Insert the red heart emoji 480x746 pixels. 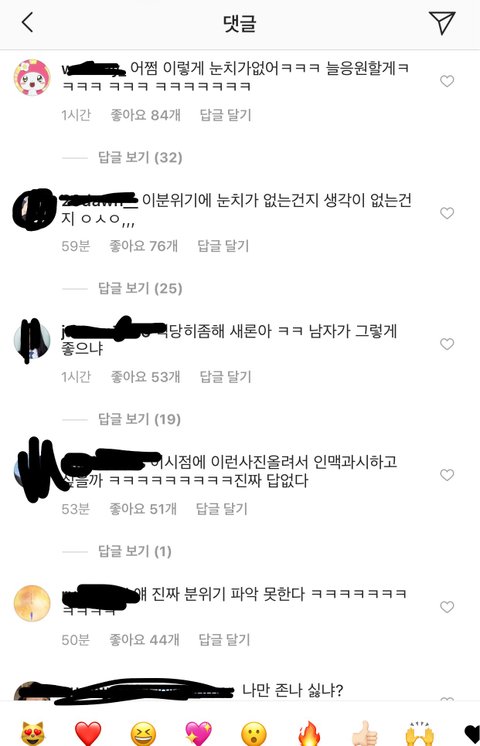tap(88, 733)
